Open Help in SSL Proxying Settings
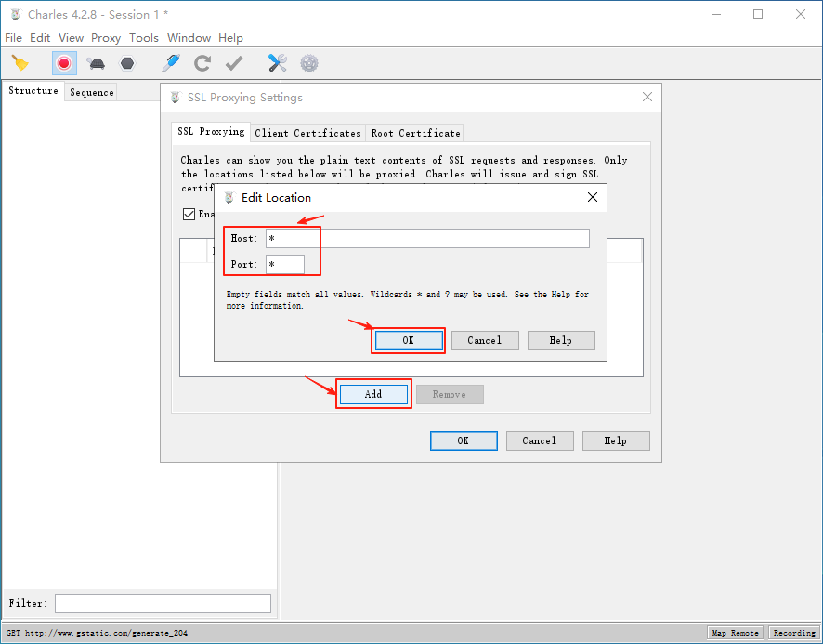This screenshot has width=823, height=644. (x=616, y=440)
